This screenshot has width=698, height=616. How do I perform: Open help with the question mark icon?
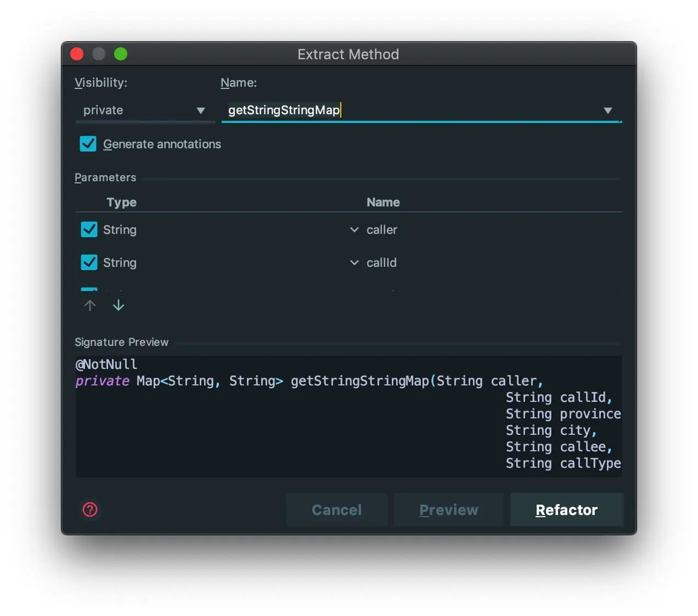pos(90,509)
